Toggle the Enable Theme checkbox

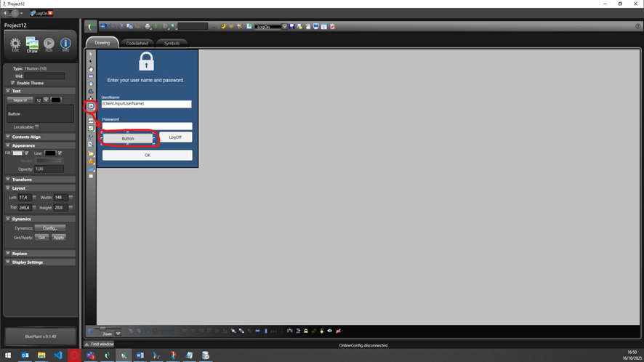pos(13,83)
